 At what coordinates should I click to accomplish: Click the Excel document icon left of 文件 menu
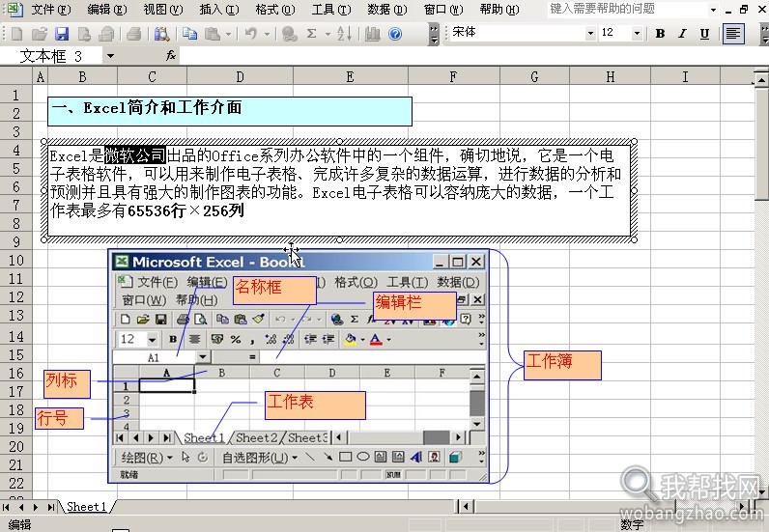click(x=14, y=9)
